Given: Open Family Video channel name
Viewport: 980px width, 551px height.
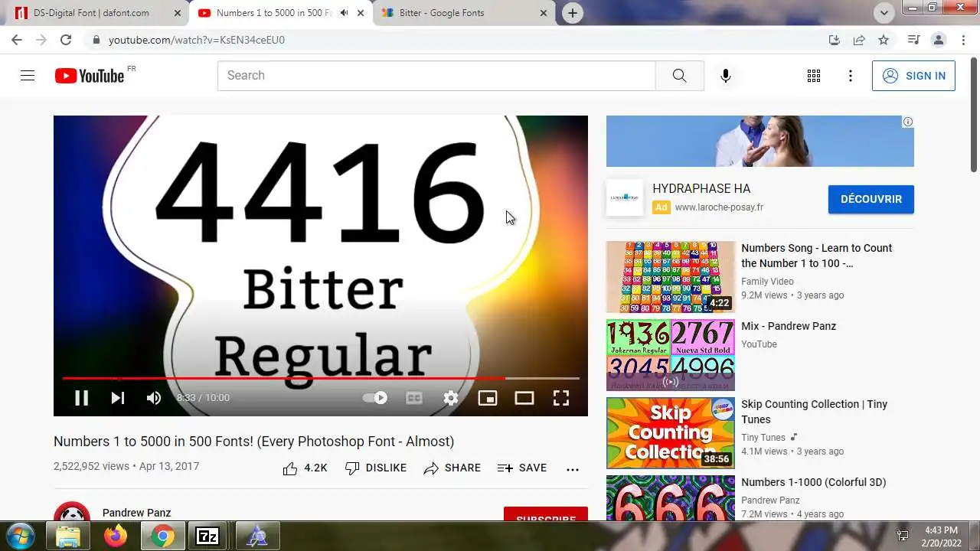Looking at the screenshot, I should point(767,282).
